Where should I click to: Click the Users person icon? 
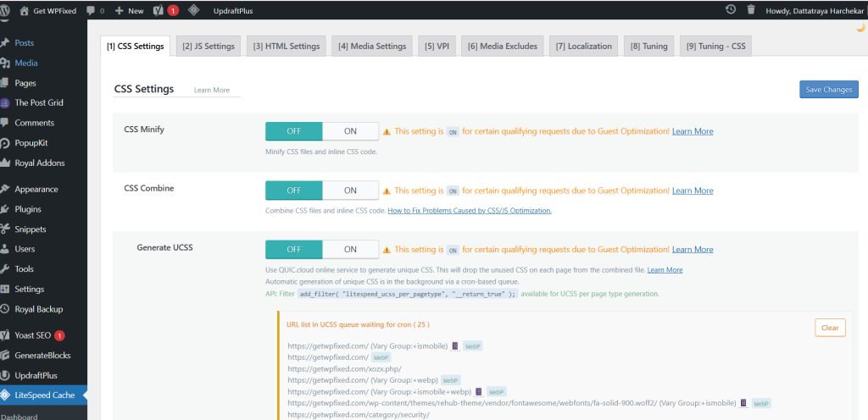coord(5,249)
